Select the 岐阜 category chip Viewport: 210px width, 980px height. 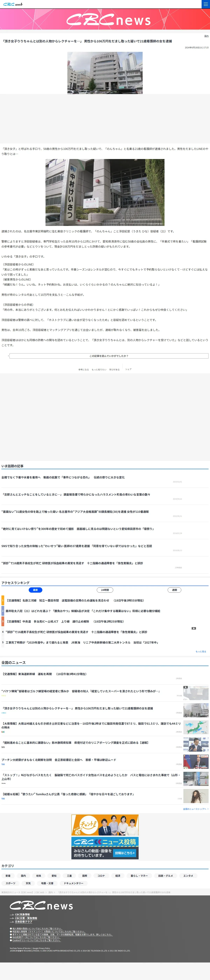click(38, 875)
